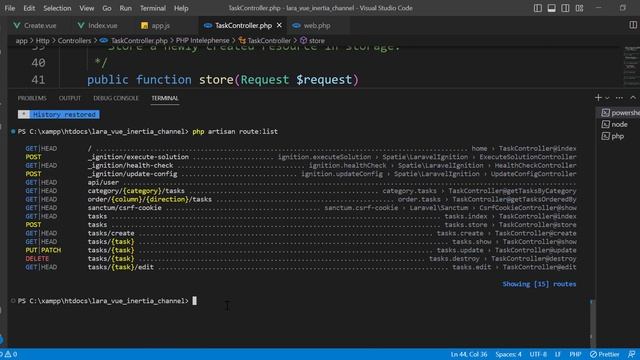Click 'Ln 44, Col 36' status entry
The width and height of the screenshot is (640, 360).
tap(469, 354)
